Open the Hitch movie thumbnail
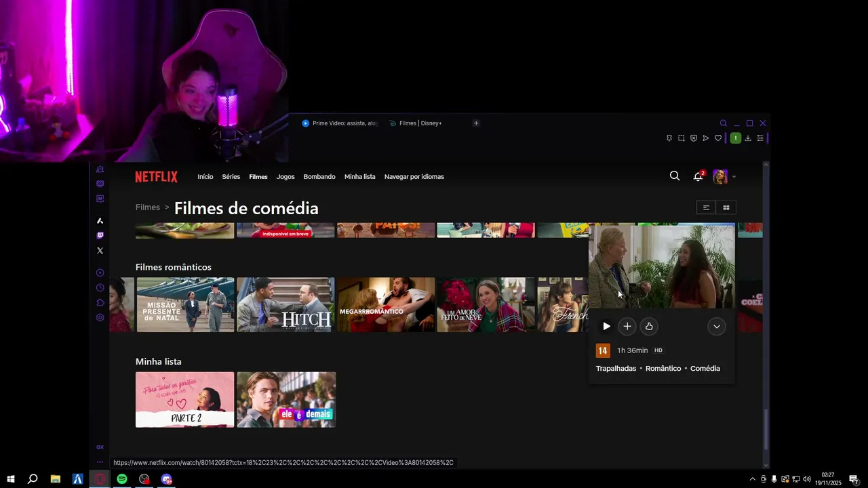This screenshot has height=488, width=868. pyautogui.click(x=285, y=304)
